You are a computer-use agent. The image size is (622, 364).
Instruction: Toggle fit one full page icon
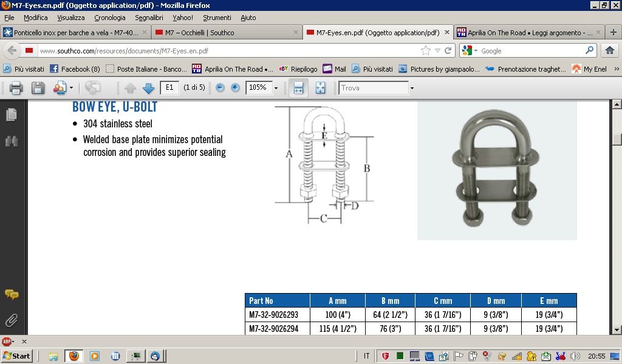pos(320,88)
